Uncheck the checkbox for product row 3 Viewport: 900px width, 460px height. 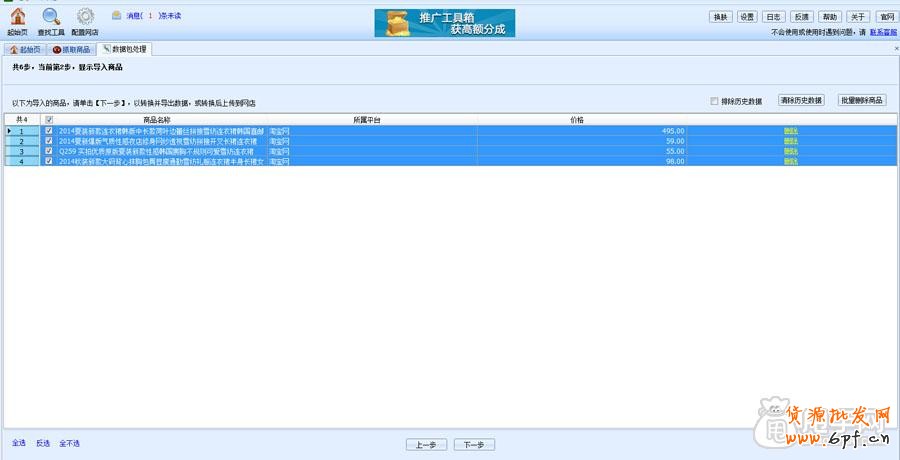tap(49, 151)
